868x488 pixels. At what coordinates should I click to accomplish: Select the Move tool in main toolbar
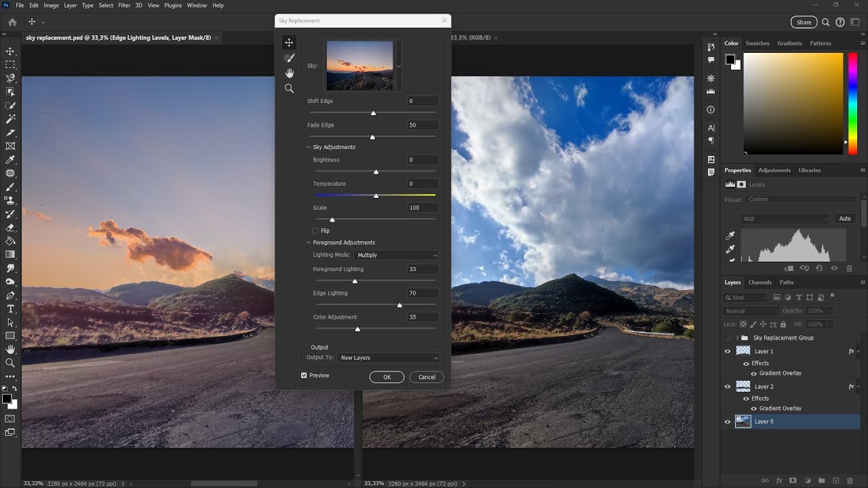[10, 52]
